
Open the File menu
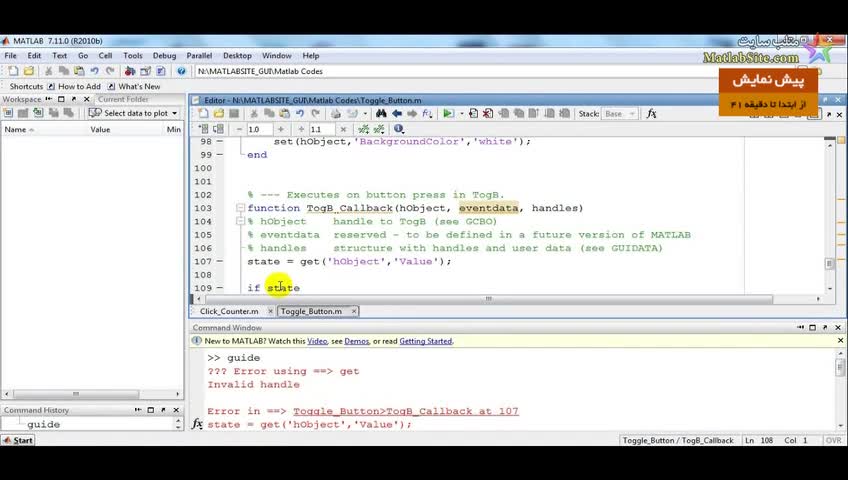(10, 56)
